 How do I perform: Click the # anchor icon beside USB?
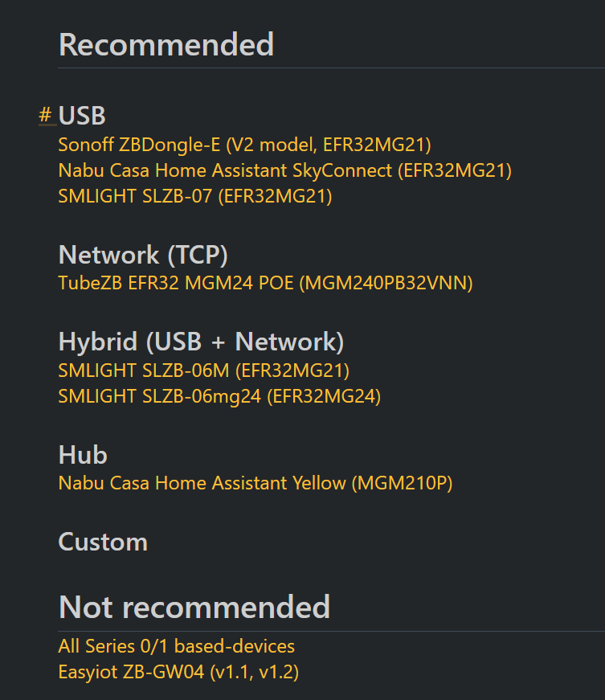click(45, 115)
